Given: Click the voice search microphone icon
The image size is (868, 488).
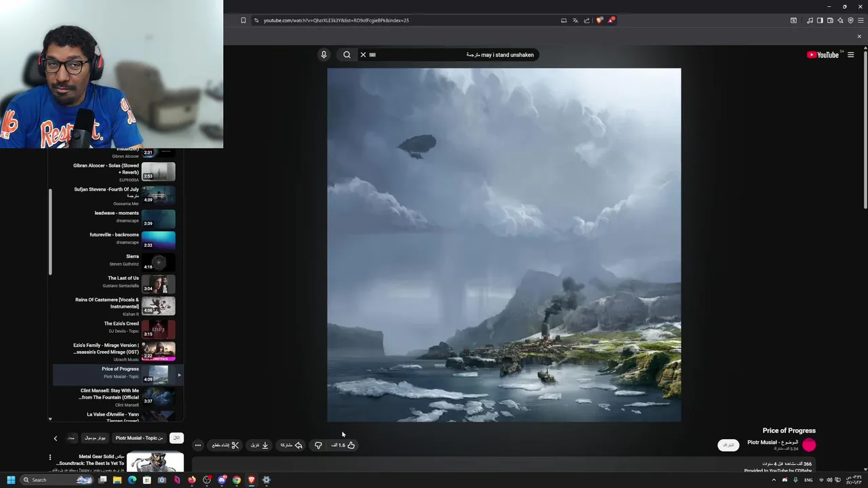Looking at the screenshot, I should coord(323,55).
